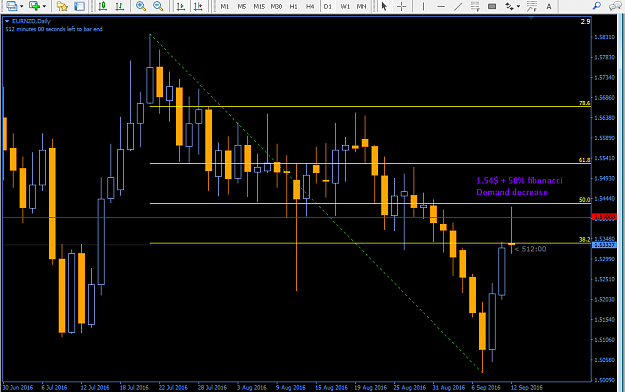
Task: Open the search magnifier icon
Action: [x=596, y=6]
